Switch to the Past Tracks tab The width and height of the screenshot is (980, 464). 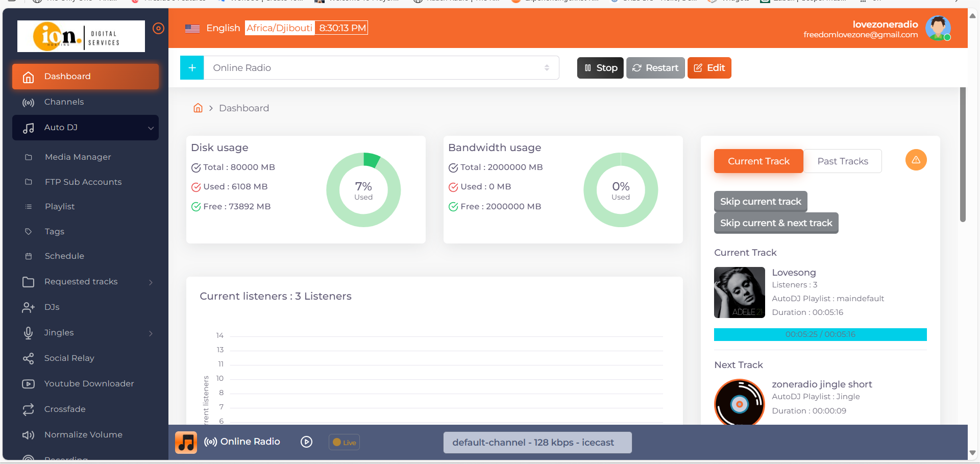[843, 161]
